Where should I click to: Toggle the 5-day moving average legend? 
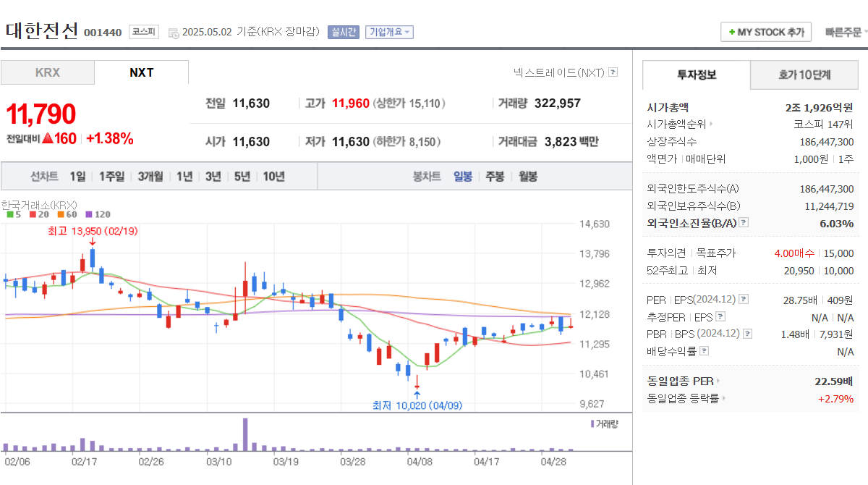10,214
